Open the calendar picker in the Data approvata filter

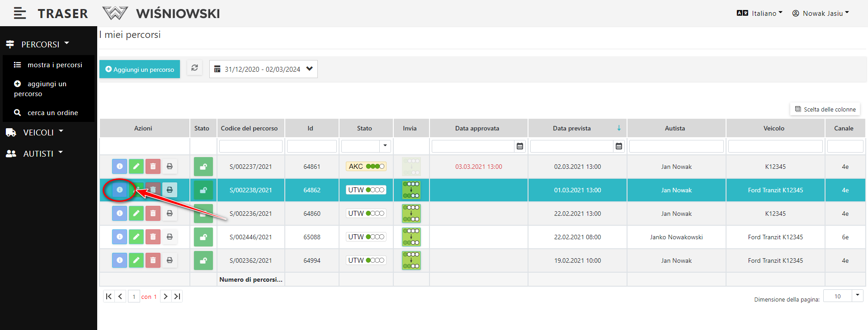tap(520, 146)
